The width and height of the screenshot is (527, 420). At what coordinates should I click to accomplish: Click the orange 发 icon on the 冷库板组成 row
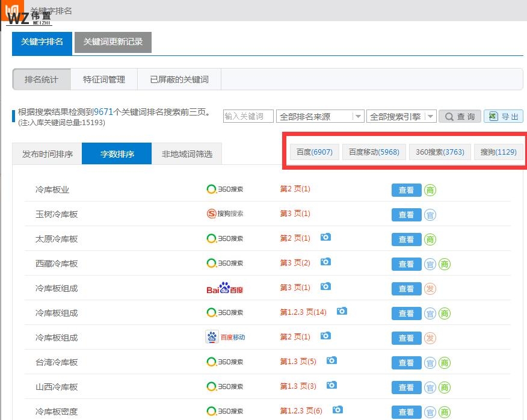click(x=431, y=288)
